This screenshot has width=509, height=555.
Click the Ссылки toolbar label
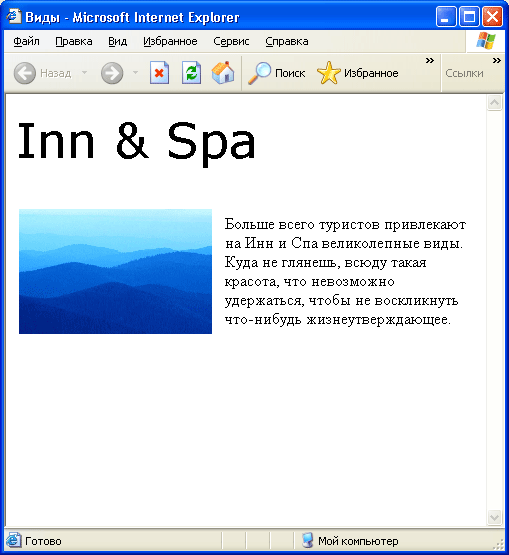click(464, 73)
